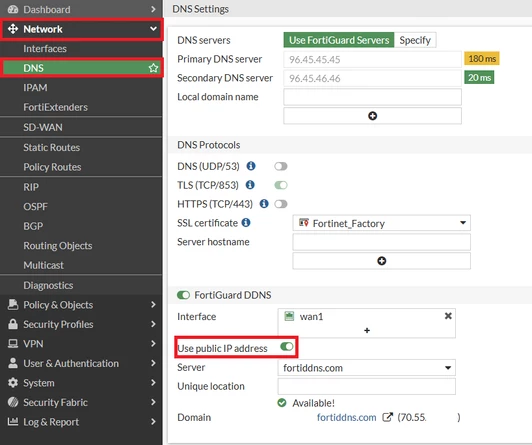Add another server hostname with plus icon
Screen dimensions: 532x445
pos(381,261)
